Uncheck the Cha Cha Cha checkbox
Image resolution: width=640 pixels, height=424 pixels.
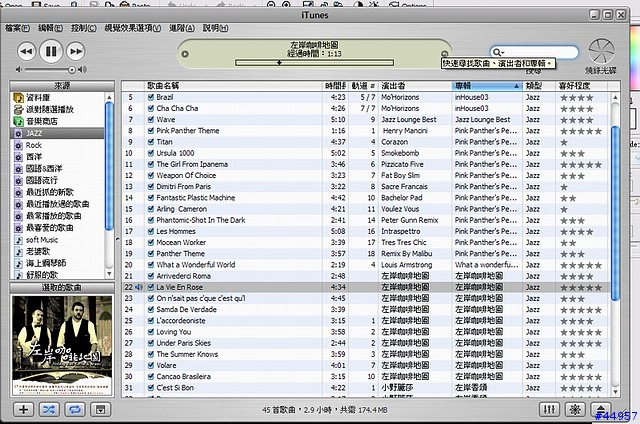tap(151, 108)
